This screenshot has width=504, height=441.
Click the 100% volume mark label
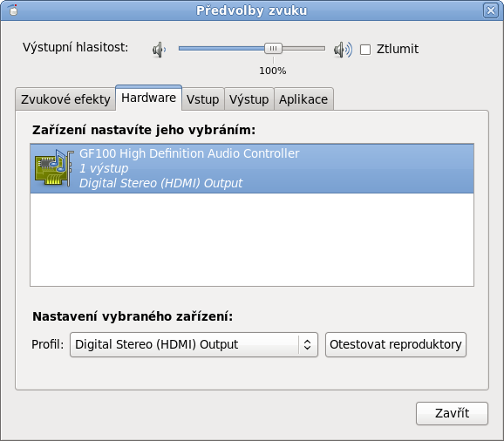click(x=273, y=71)
